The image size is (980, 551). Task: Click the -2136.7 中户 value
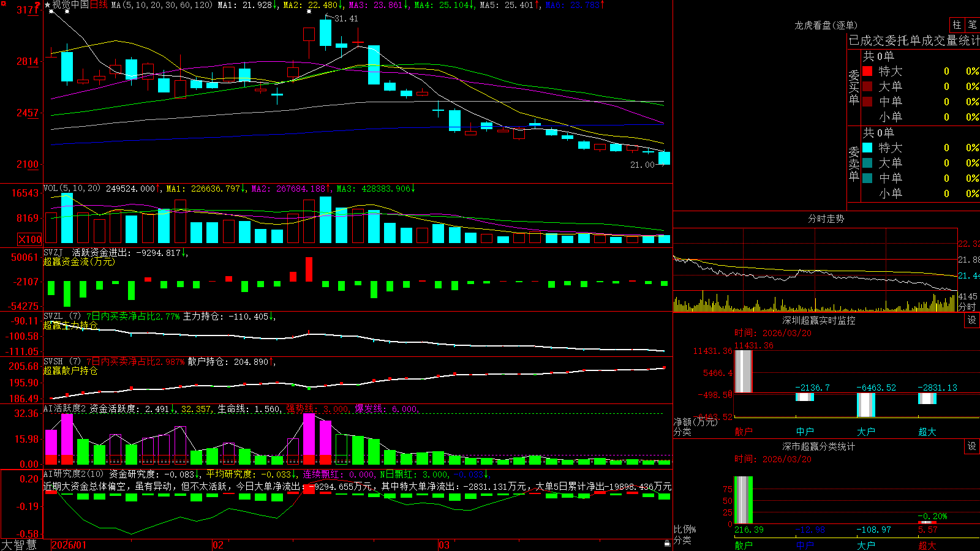pyautogui.click(x=812, y=388)
